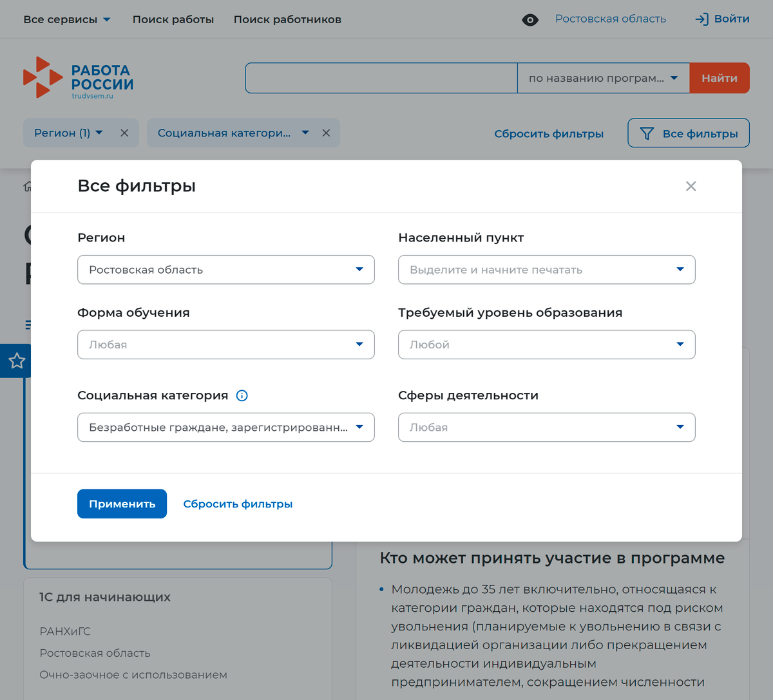This screenshot has height=700, width=773.
Task: Remove the Регион (1) filter chip
Action: [x=124, y=133]
